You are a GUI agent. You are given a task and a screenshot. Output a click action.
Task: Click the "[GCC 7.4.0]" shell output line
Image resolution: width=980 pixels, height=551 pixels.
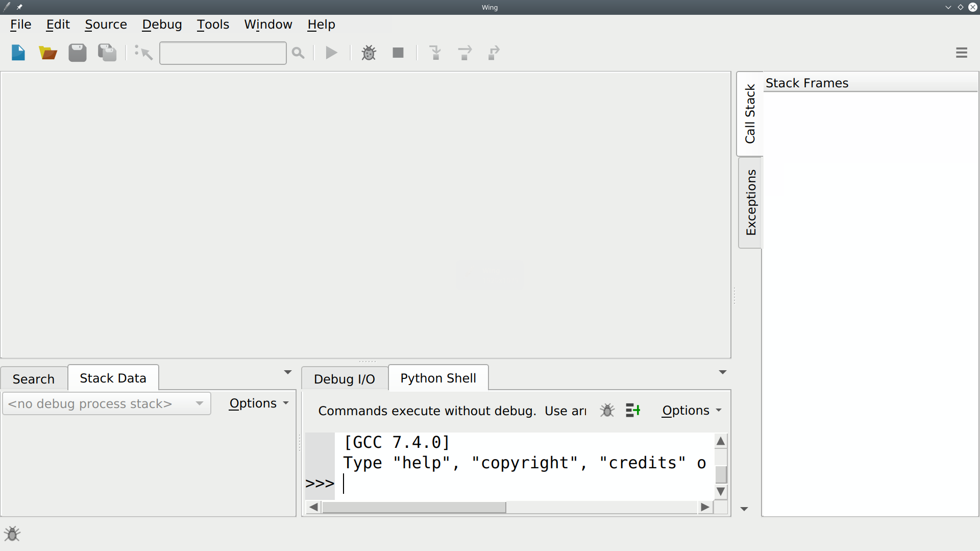(x=397, y=442)
